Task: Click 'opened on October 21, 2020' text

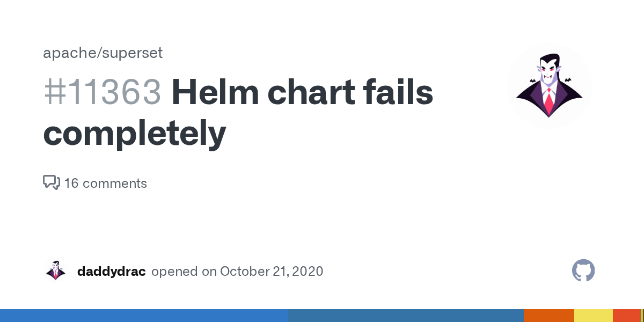Action: [x=237, y=272]
